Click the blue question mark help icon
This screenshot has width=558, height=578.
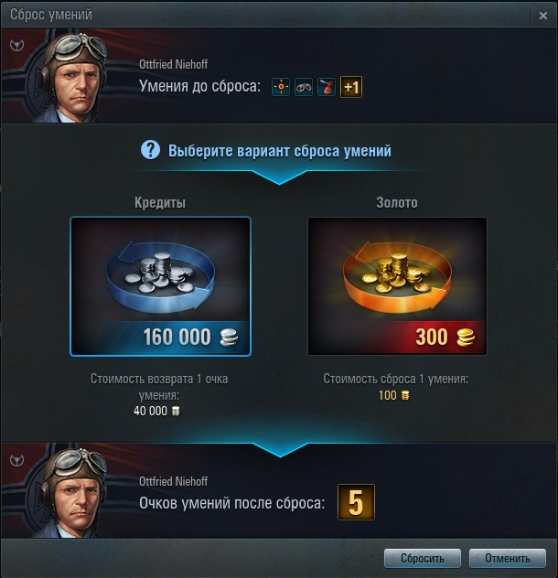click(x=150, y=150)
